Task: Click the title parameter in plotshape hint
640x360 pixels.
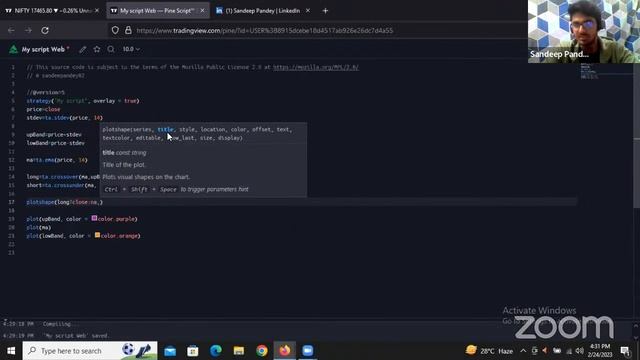Action: pyautogui.click(x=165, y=129)
